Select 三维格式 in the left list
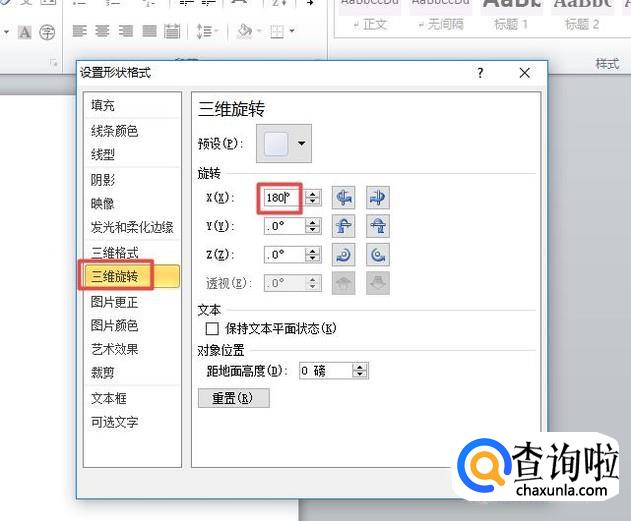The width and height of the screenshot is (631, 521). [x=115, y=253]
